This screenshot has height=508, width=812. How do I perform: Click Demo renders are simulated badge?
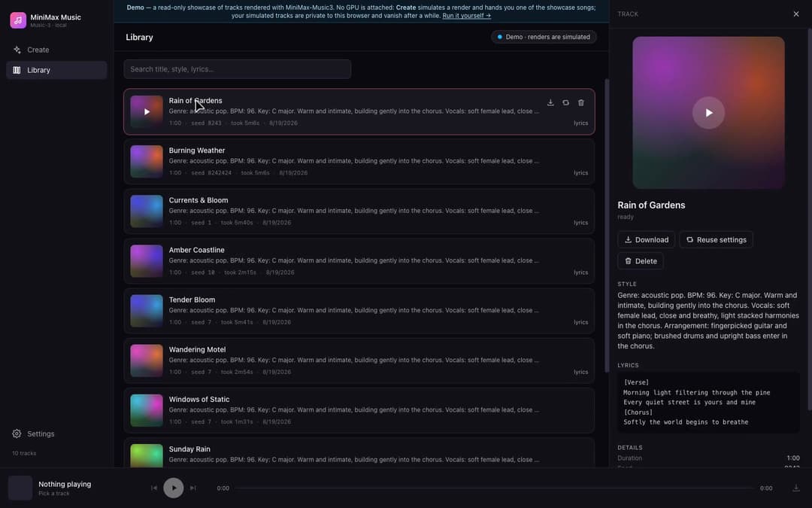tap(544, 37)
